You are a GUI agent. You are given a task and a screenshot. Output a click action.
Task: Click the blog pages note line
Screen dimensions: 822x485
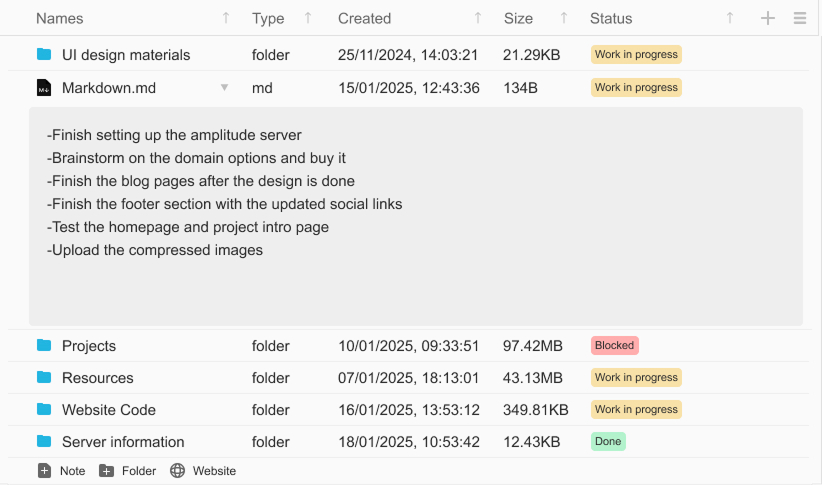201,181
